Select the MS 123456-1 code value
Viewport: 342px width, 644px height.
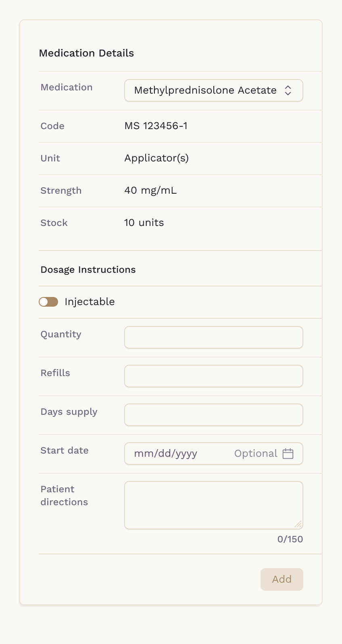point(156,126)
